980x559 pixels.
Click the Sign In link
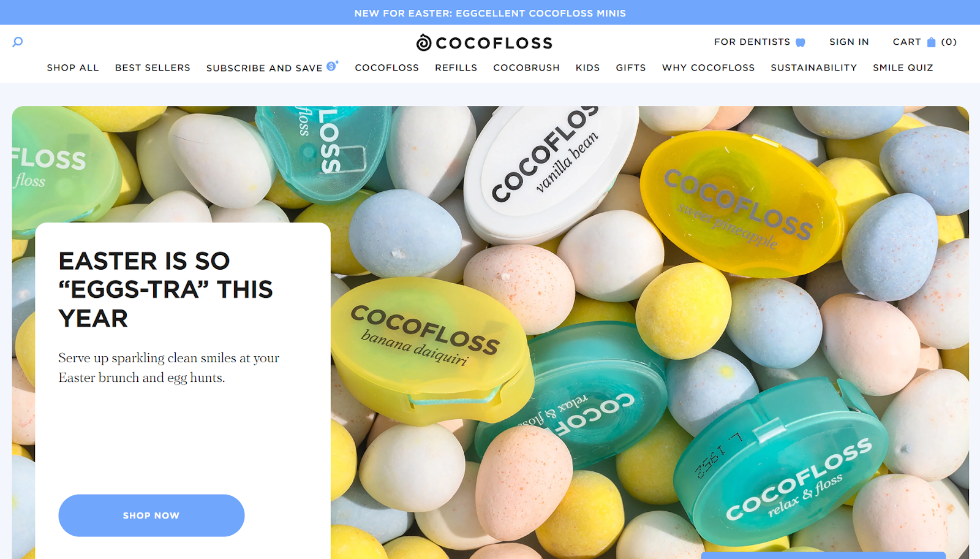pos(849,42)
